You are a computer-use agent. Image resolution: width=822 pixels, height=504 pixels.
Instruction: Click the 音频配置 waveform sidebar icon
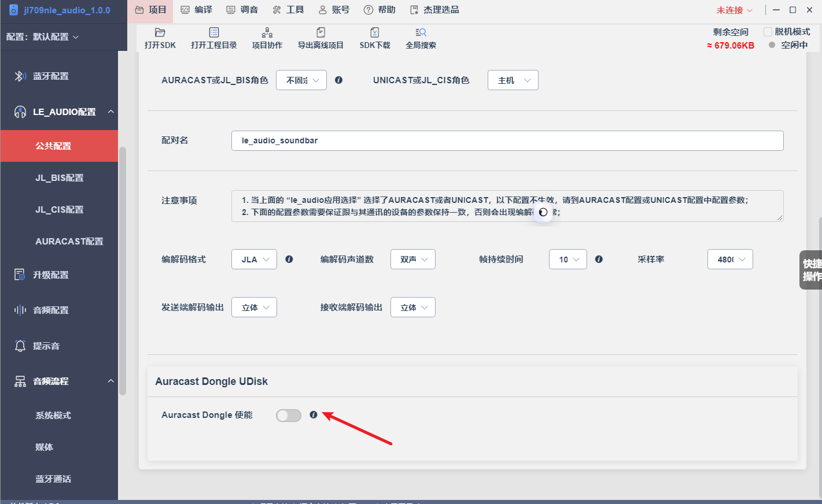click(20, 310)
